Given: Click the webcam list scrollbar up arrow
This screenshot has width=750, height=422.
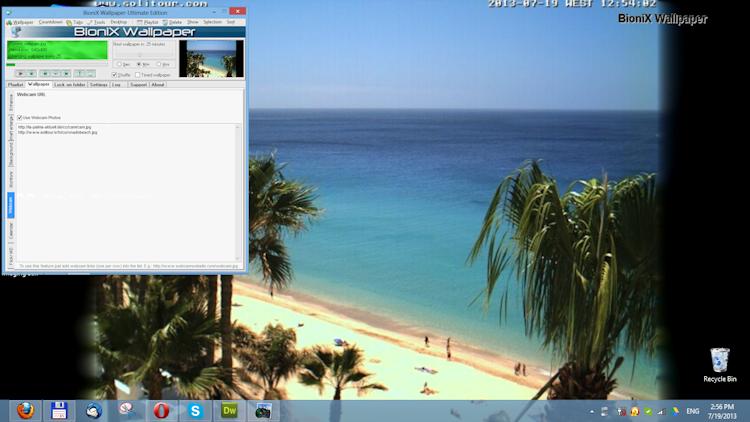Looking at the screenshot, I should click(x=238, y=127).
